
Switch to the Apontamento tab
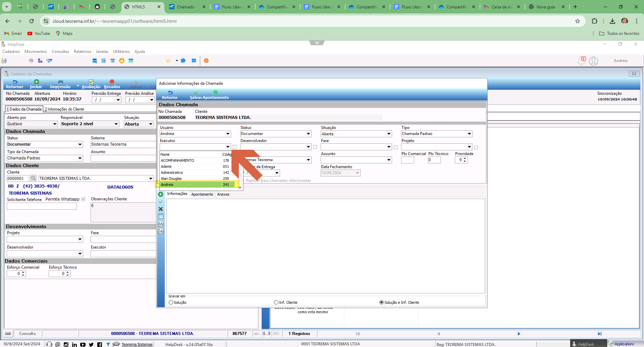pos(202,194)
